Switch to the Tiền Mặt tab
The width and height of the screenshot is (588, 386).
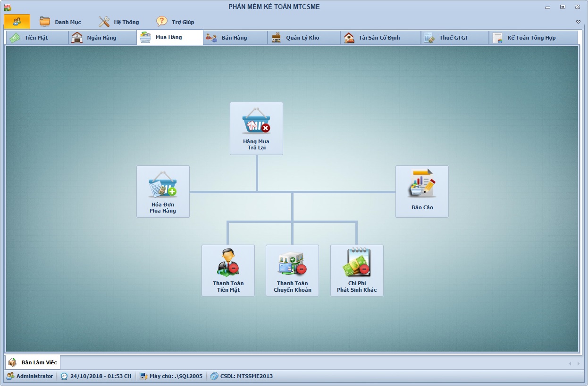[36, 38]
